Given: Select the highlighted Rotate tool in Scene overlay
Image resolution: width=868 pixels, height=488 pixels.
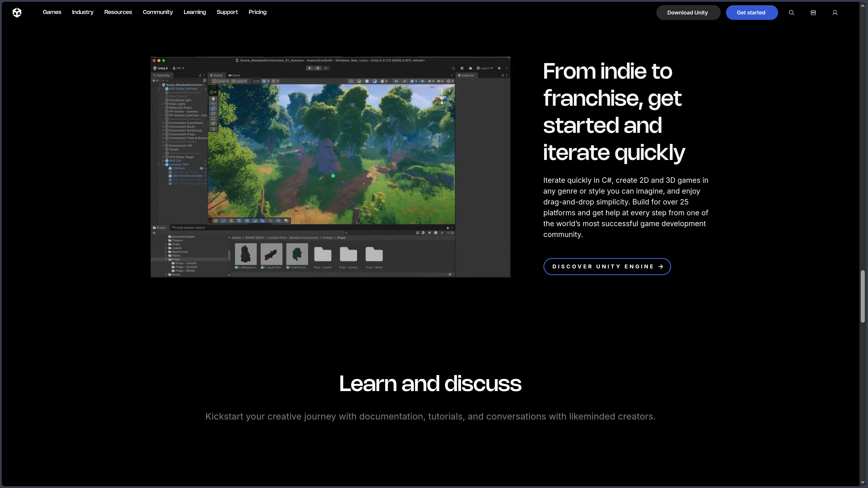Looking at the screenshot, I should click(213, 109).
